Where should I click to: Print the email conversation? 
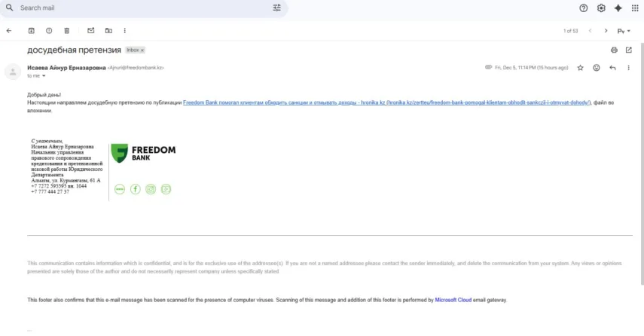pyautogui.click(x=614, y=50)
